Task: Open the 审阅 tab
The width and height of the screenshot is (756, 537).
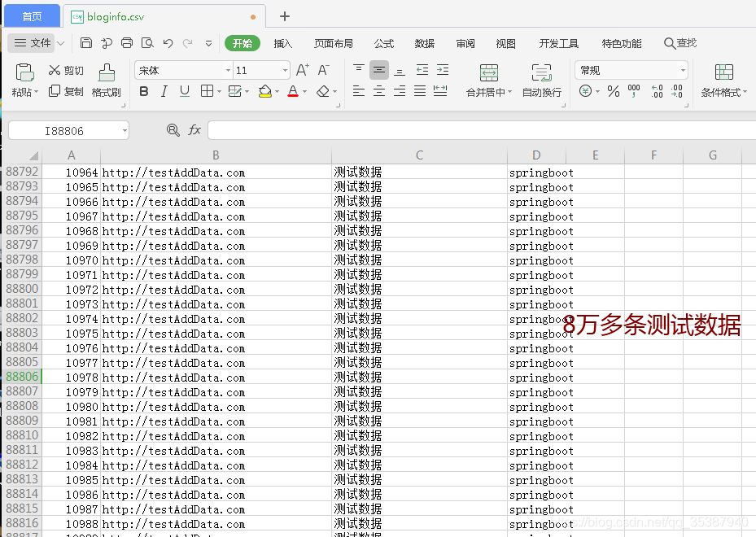Action: [465, 43]
